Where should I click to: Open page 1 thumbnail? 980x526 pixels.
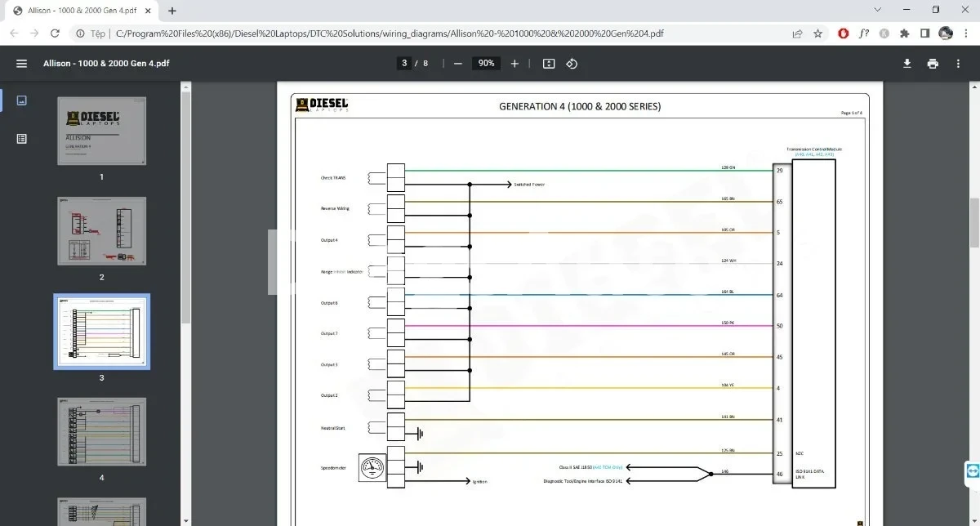[102, 131]
